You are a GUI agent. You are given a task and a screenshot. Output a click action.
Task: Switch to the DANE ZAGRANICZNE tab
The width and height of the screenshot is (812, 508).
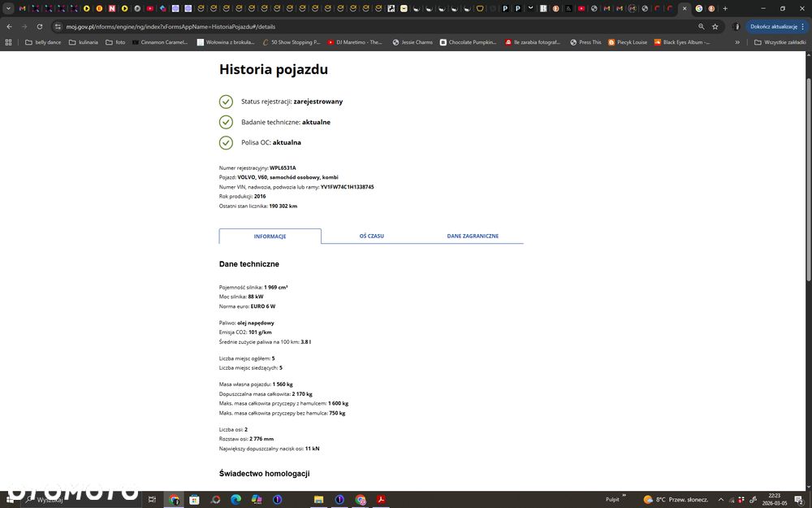473,236
